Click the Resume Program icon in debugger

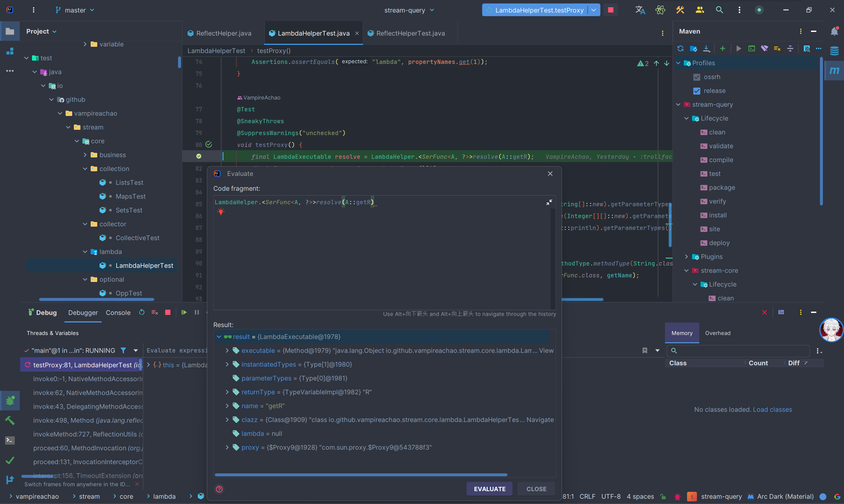point(184,313)
